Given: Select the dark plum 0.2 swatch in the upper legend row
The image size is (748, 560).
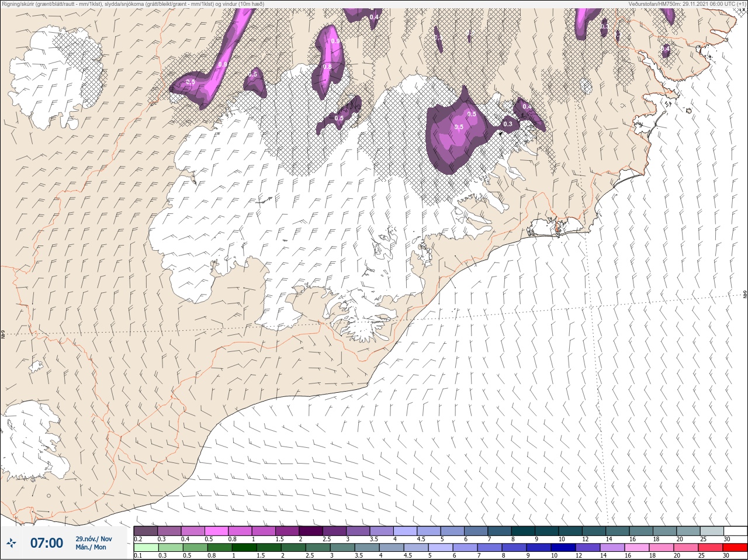Looking at the screenshot, I should click(x=146, y=531).
